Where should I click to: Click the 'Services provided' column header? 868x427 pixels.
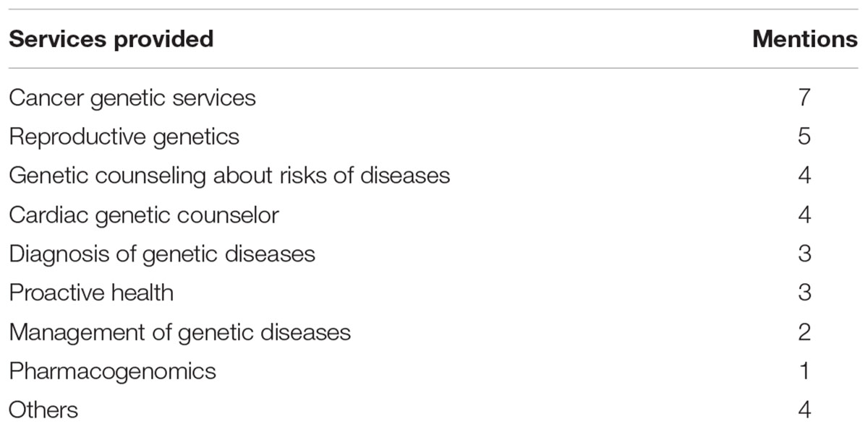[111, 38]
